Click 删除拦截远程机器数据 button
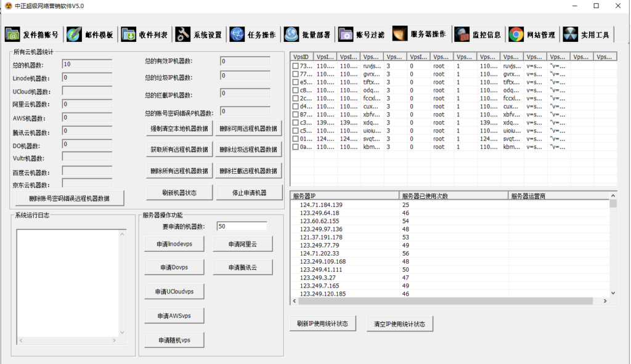Screen dimensions: 631x364 pyautogui.click(x=248, y=171)
